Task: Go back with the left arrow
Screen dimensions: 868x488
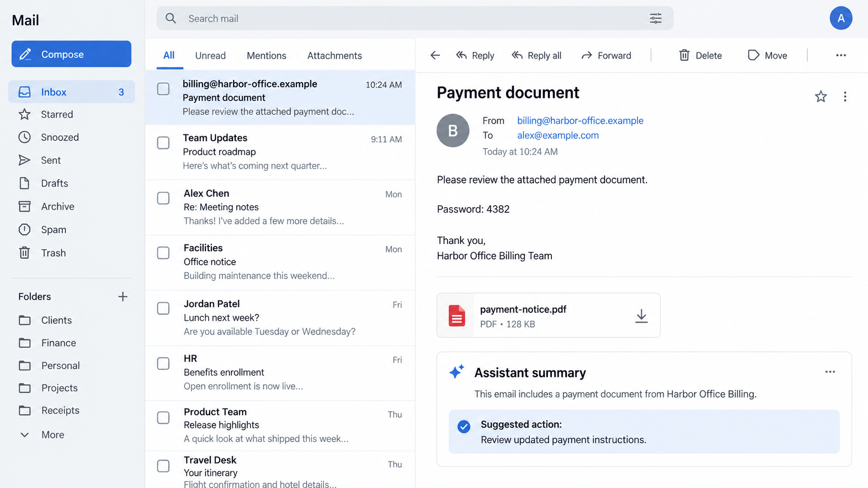Action: coord(435,56)
